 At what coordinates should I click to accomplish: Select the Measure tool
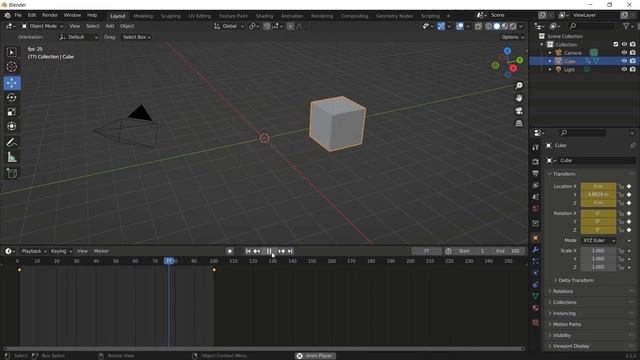click(x=12, y=157)
